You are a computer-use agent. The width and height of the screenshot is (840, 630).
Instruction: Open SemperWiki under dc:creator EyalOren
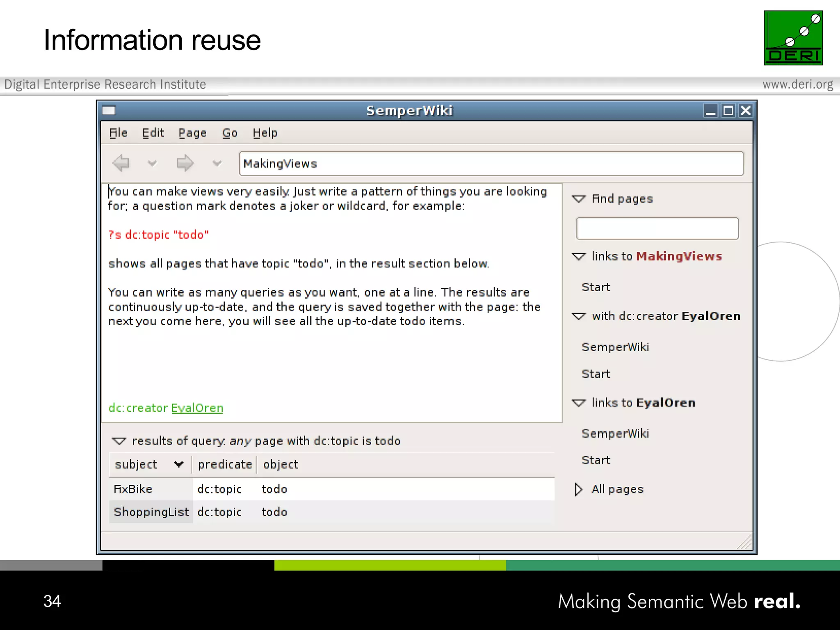tap(615, 347)
